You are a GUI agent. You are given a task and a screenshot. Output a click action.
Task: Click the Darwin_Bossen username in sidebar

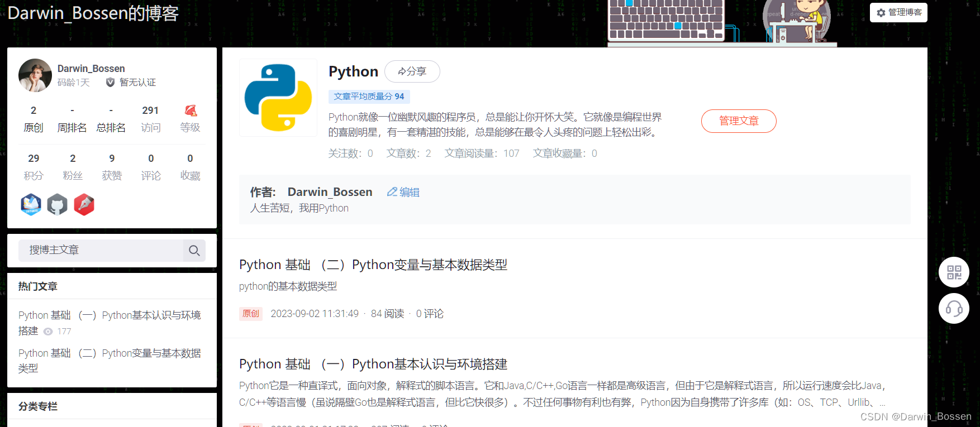(x=91, y=69)
